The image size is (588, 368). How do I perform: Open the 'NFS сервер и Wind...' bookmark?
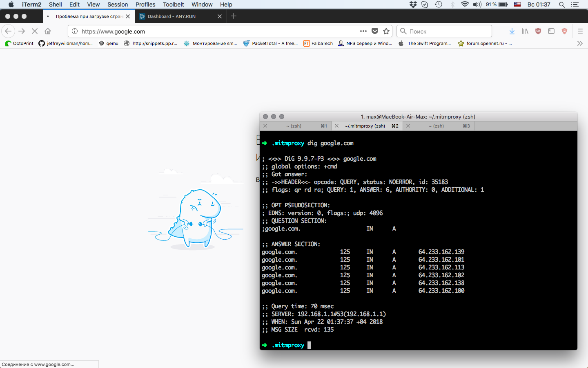pyautogui.click(x=365, y=43)
